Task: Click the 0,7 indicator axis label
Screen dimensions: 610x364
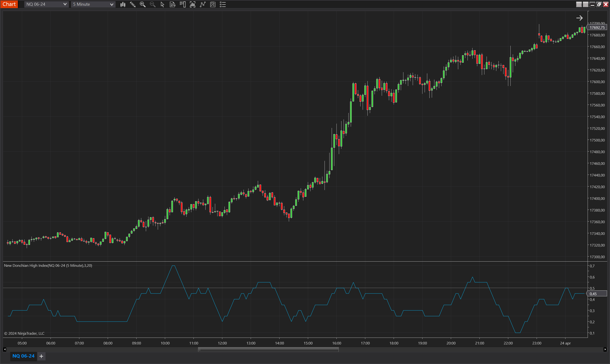Action: [592, 266]
